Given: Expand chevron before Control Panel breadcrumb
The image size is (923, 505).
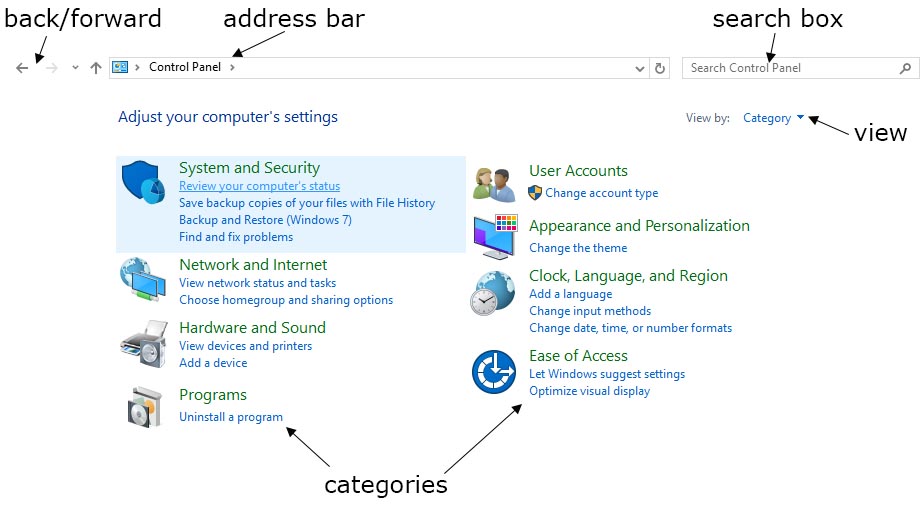Looking at the screenshot, I should 137,67.
